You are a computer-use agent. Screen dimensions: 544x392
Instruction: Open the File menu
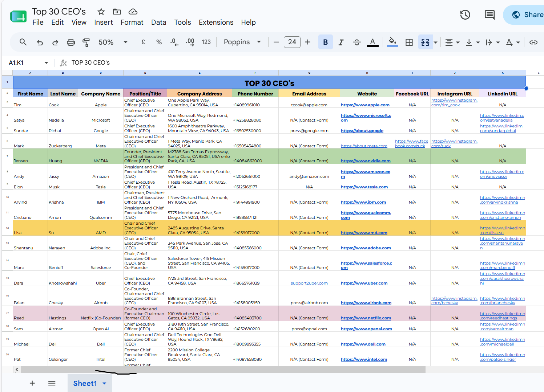tap(38, 23)
